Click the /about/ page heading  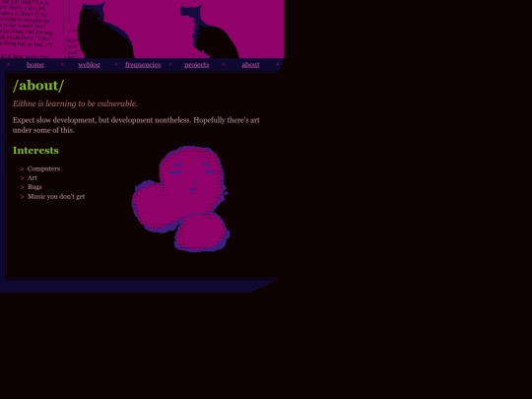click(x=38, y=86)
